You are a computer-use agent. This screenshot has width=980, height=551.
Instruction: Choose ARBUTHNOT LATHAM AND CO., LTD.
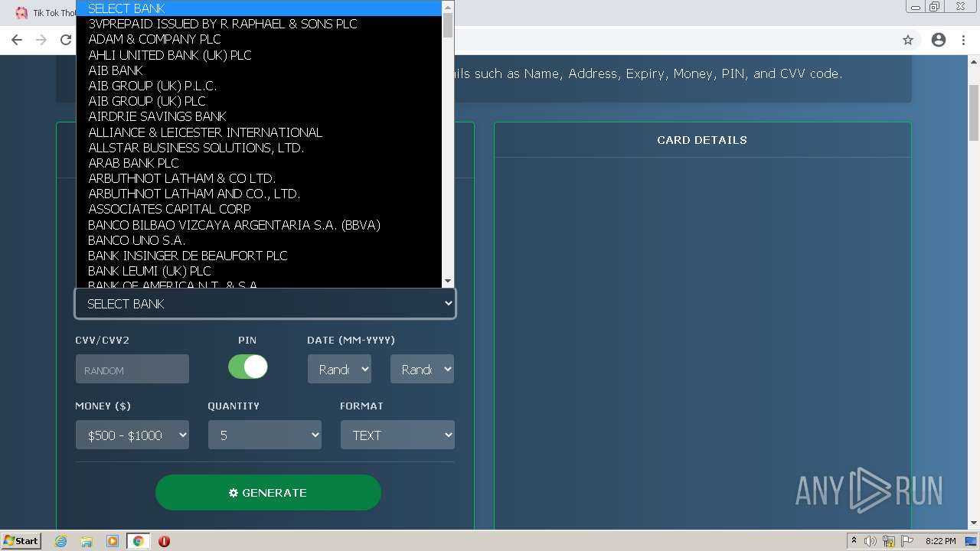(259, 194)
